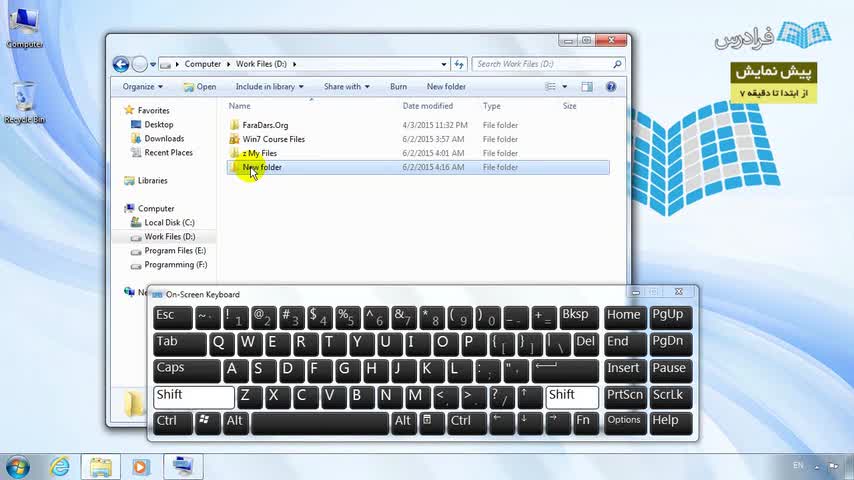Click the Back navigation arrow in Explorer
The height and width of the screenshot is (480, 854).
point(121,64)
